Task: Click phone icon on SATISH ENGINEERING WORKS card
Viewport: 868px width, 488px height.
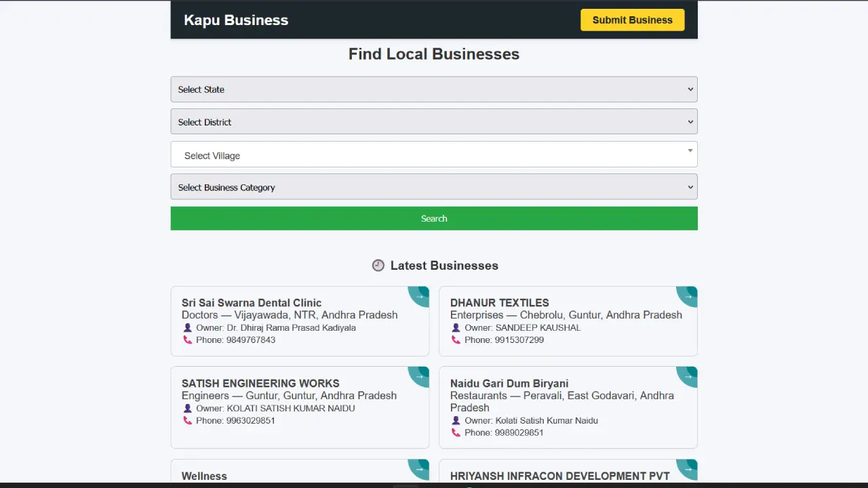Action: pyautogui.click(x=188, y=420)
